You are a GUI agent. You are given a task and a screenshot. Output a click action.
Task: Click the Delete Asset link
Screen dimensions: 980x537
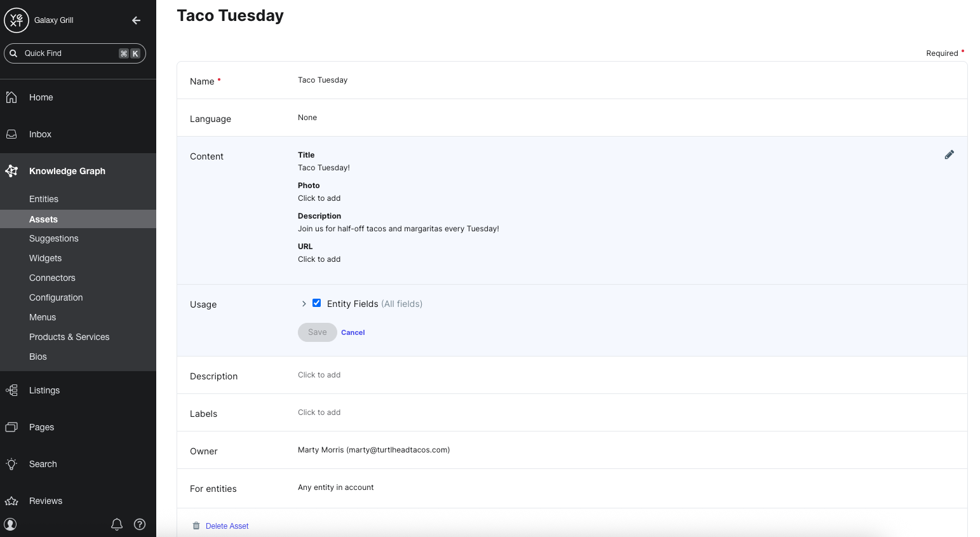(227, 526)
